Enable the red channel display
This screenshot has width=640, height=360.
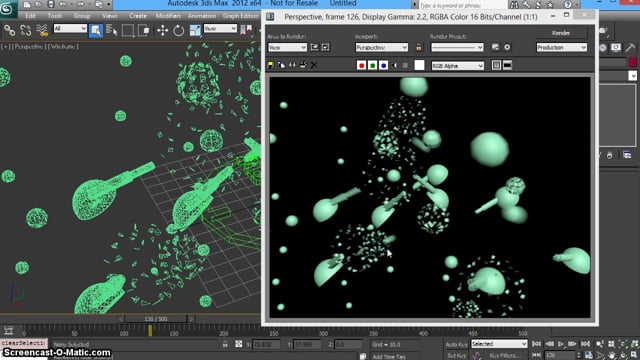[x=361, y=65]
